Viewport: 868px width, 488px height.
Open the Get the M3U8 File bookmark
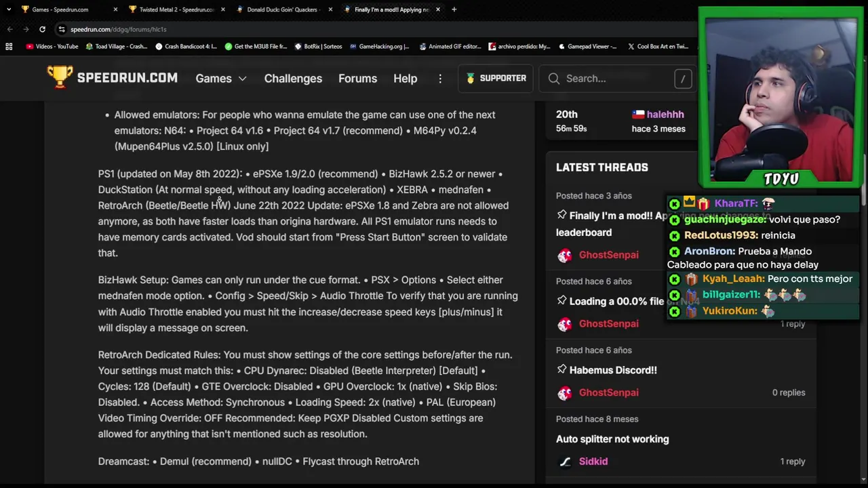tap(256, 47)
